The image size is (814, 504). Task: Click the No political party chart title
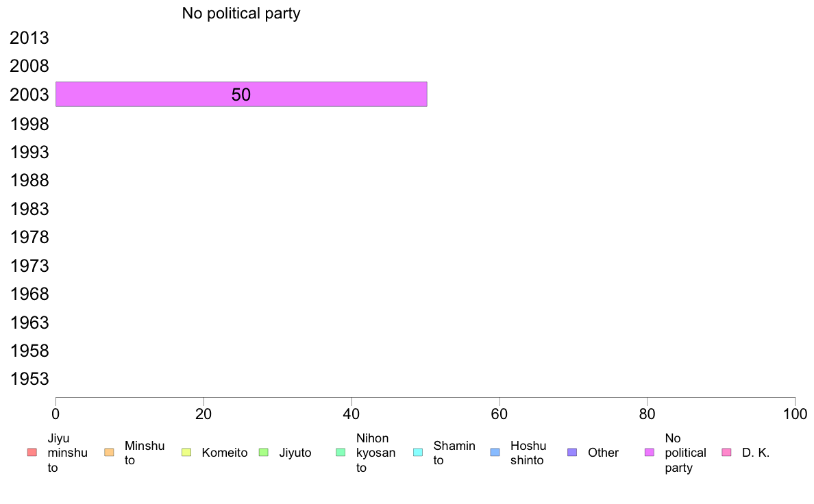(241, 14)
